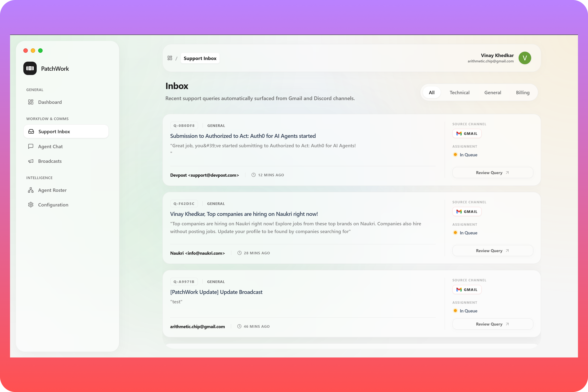Switch to the Billing filter tab

522,93
